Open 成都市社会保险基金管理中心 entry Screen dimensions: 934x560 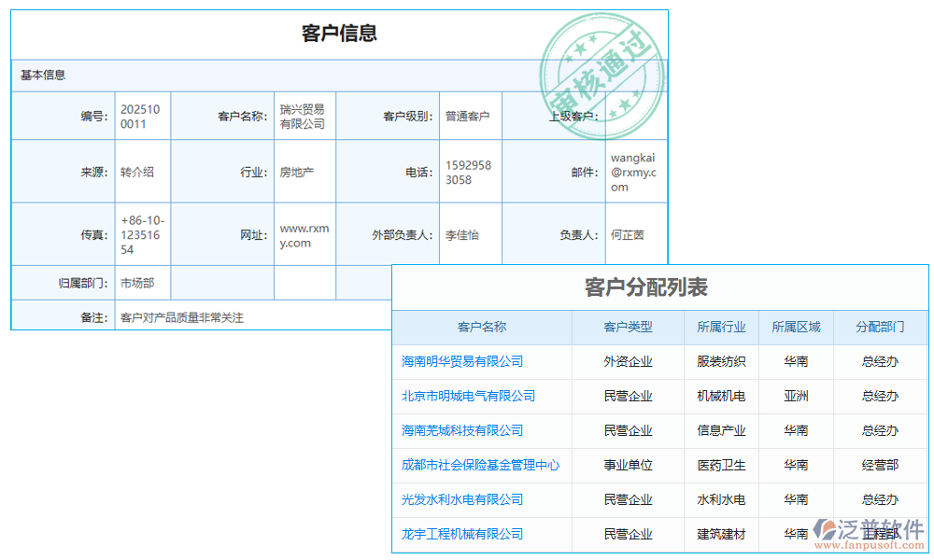479,466
